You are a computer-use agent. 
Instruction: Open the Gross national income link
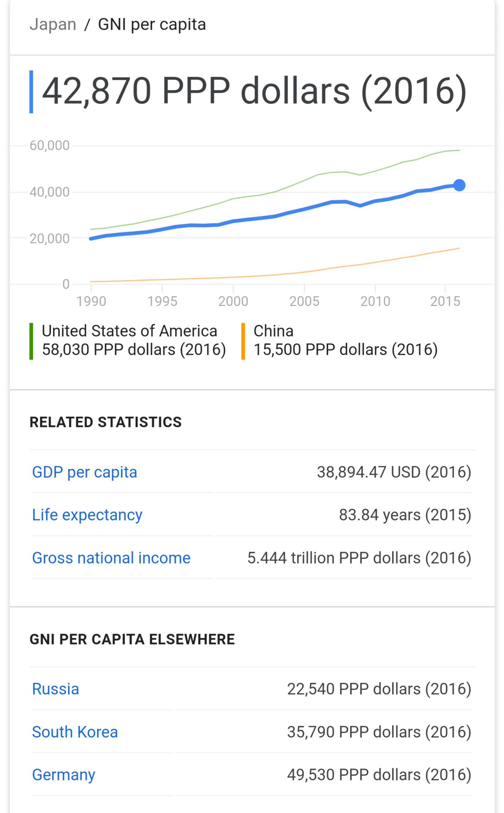point(111,558)
